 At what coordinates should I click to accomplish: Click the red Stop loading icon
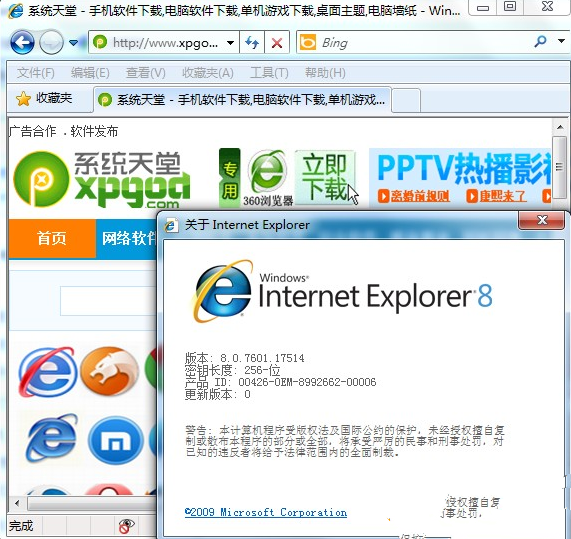(x=277, y=43)
